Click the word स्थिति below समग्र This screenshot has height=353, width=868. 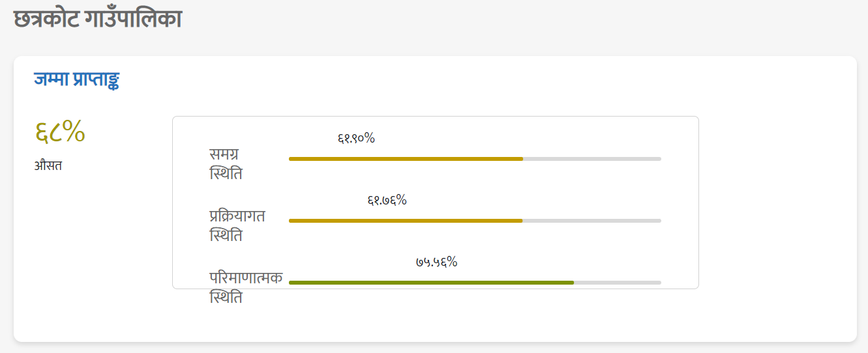226,175
